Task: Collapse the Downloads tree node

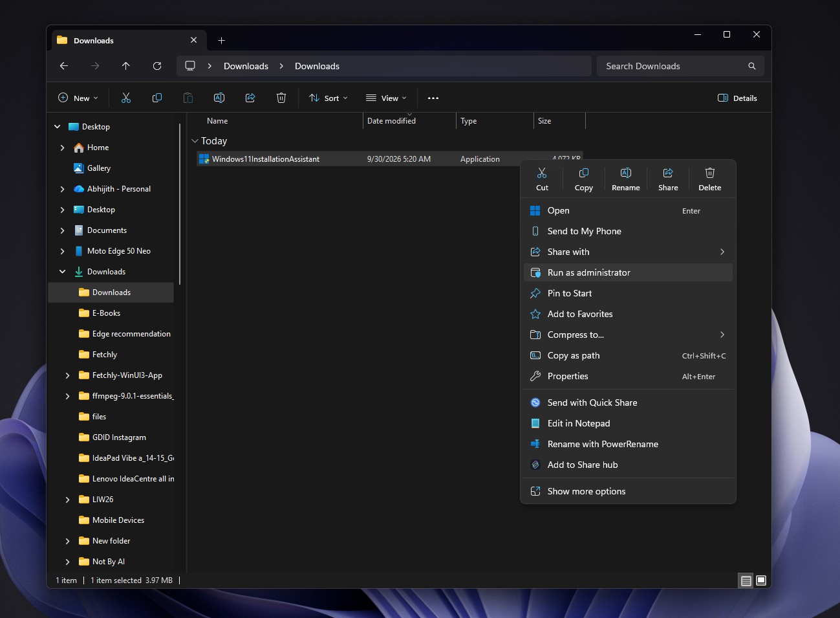Action: click(x=62, y=272)
